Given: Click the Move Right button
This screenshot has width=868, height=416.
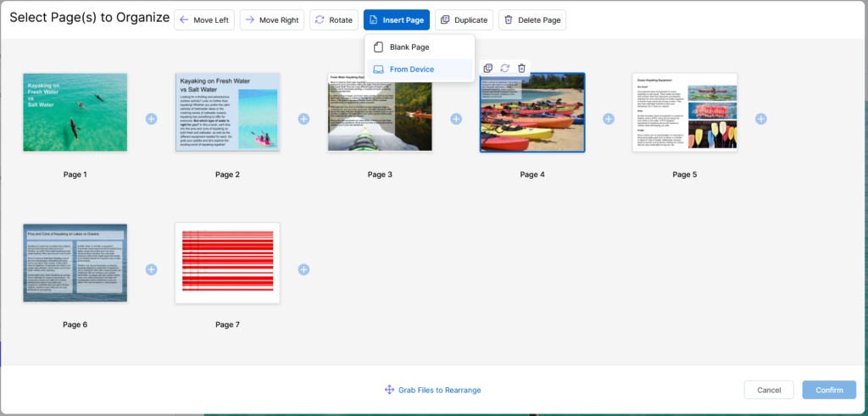Looking at the screenshot, I should click(x=272, y=20).
